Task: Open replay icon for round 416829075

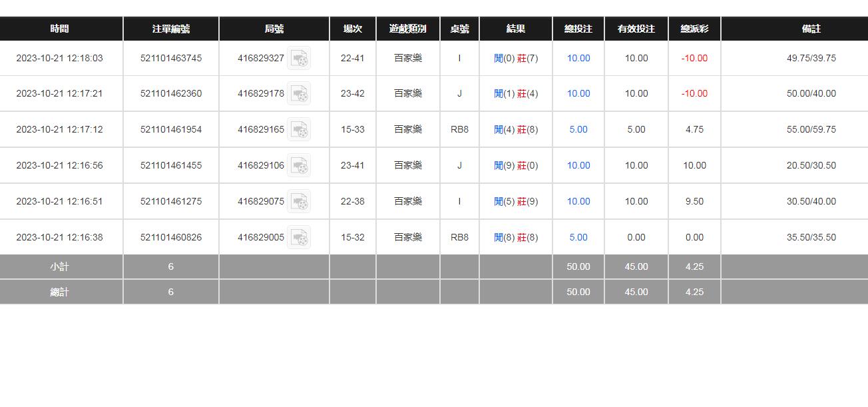Action: (x=299, y=202)
